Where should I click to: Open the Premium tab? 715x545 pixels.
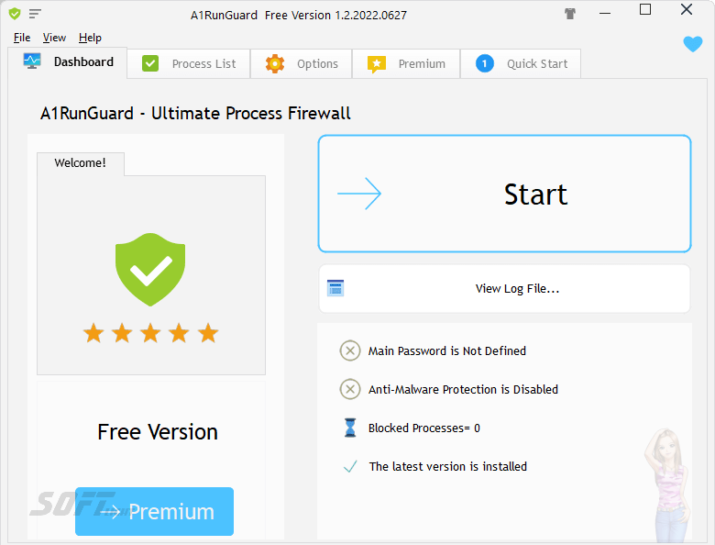(406, 63)
